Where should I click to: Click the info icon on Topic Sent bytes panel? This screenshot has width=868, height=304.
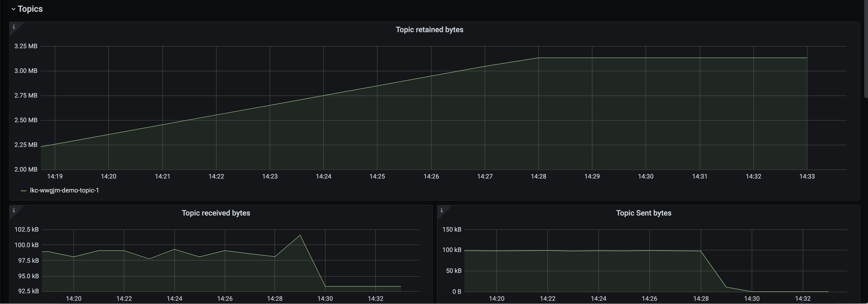click(442, 210)
